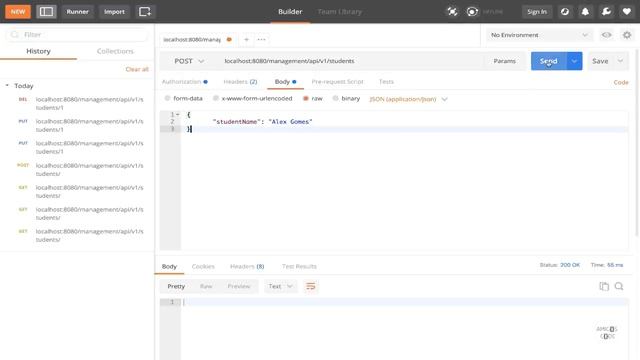Click the search icon in filter box
Screen dimensions: 640x360
coord(15,35)
